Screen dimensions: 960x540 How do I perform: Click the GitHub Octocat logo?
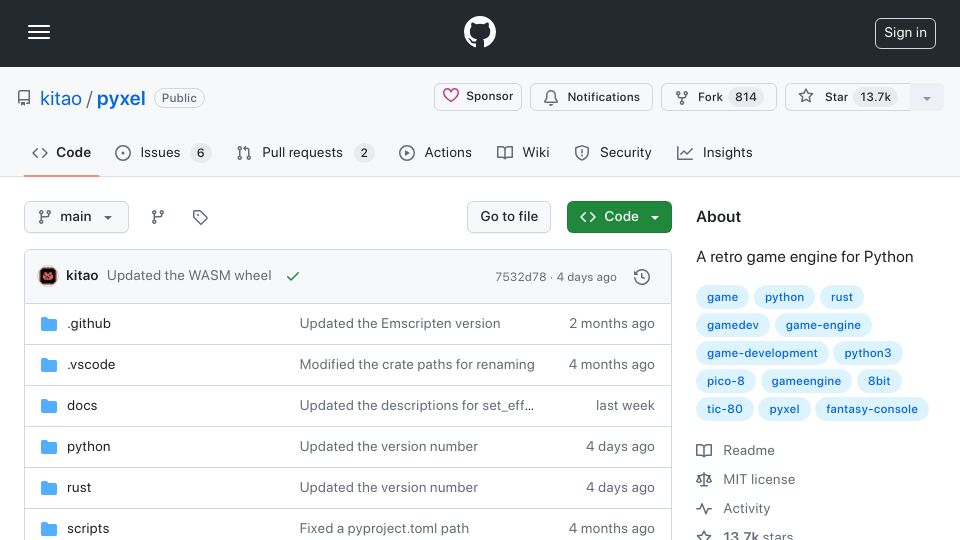[479, 32]
